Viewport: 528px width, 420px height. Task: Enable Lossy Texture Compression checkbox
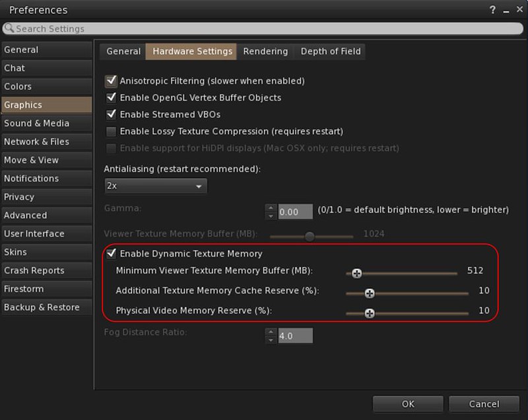111,131
